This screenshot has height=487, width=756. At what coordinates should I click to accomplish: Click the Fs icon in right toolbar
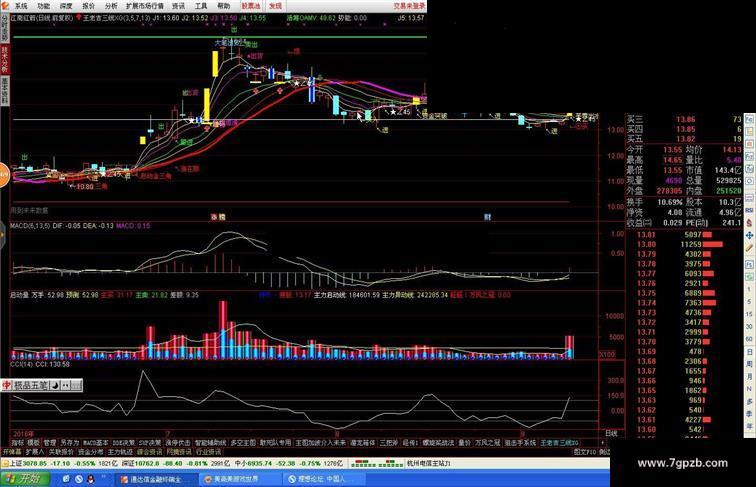[x=749, y=265]
